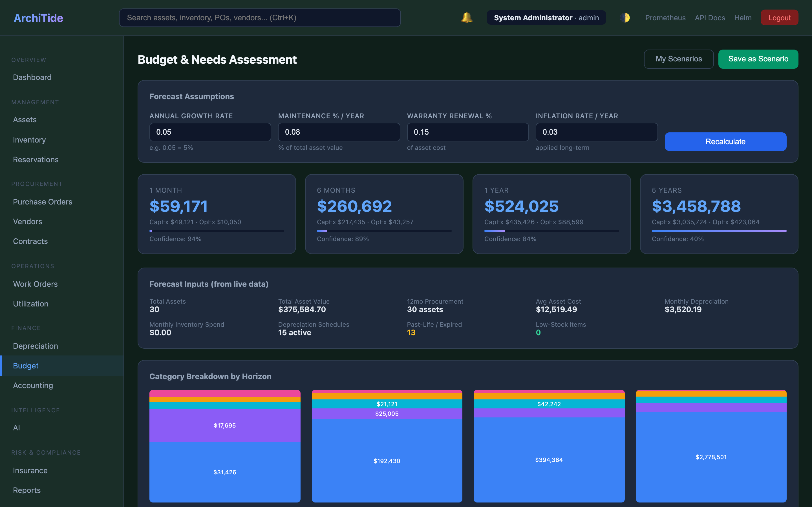
Task: Edit the Annual Growth Rate value
Action: [210, 132]
